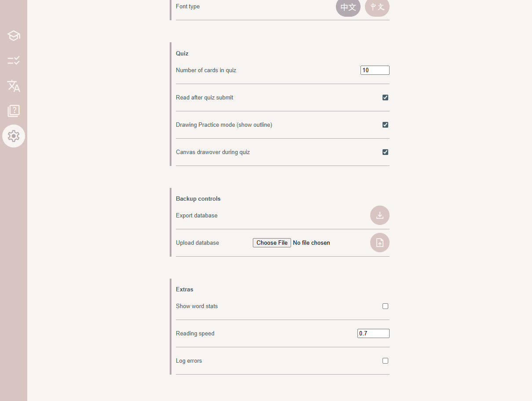The image size is (532, 401).
Task: Open the translate section in the sidebar
Action: (14, 86)
